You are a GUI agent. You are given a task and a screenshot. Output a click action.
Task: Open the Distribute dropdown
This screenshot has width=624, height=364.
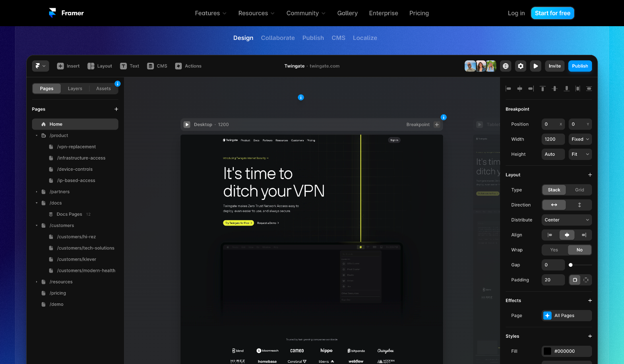tap(566, 220)
